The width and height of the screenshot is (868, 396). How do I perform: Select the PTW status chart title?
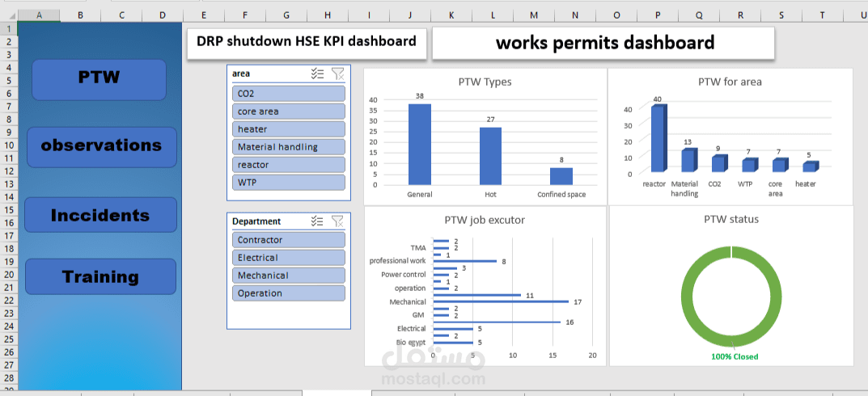(731, 220)
